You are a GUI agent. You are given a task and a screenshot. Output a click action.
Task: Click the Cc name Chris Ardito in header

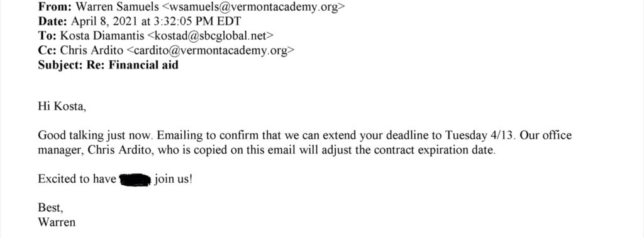click(92, 50)
